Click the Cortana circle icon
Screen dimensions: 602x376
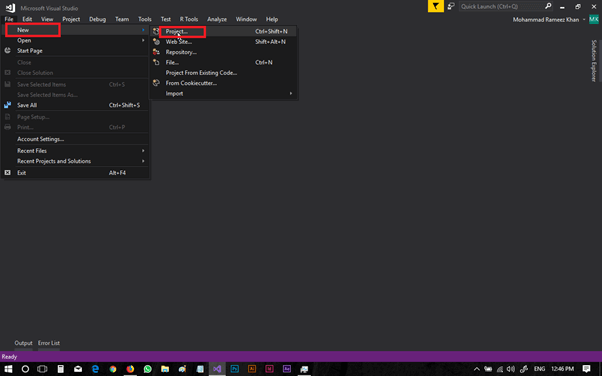[25, 369]
